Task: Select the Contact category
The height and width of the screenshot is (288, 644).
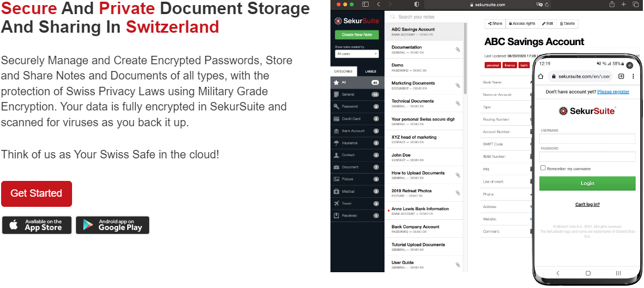Action: point(357,155)
